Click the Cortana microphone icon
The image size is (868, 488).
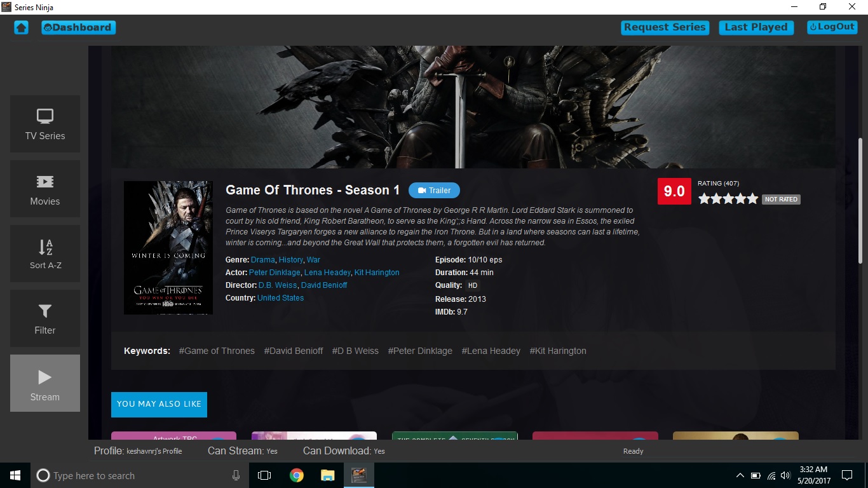click(x=236, y=475)
